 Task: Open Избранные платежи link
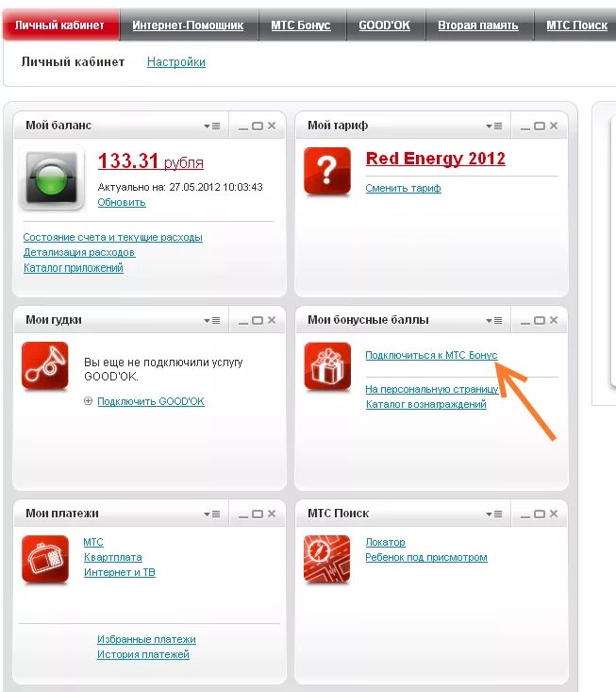coord(146,639)
